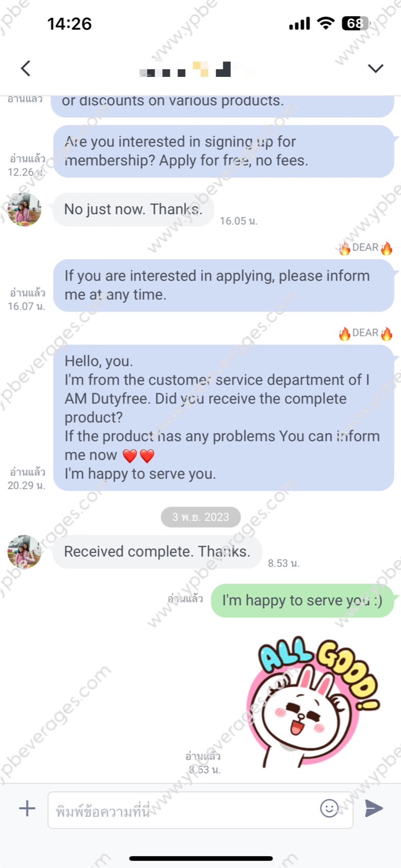401x868 pixels.
Task: Select the green 'I'm happy to serve you :)' bubble
Action: pyautogui.click(x=302, y=601)
